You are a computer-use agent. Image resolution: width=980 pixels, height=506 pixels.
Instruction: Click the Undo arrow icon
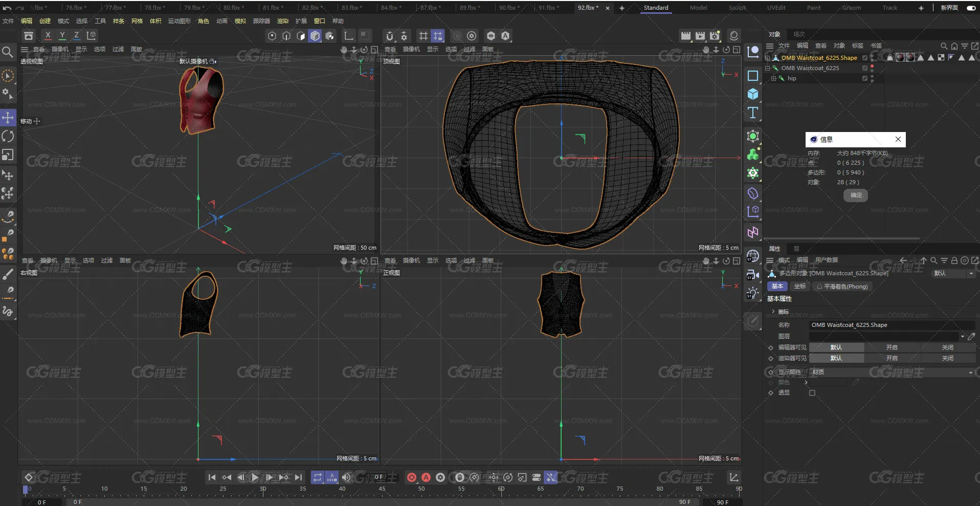(7, 8)
